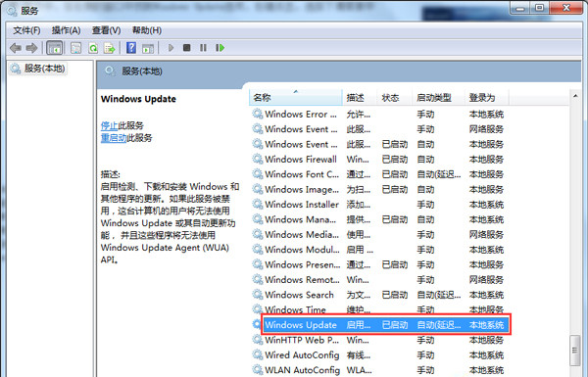Select the Windows Firewall service row

(x=378, y=160)
